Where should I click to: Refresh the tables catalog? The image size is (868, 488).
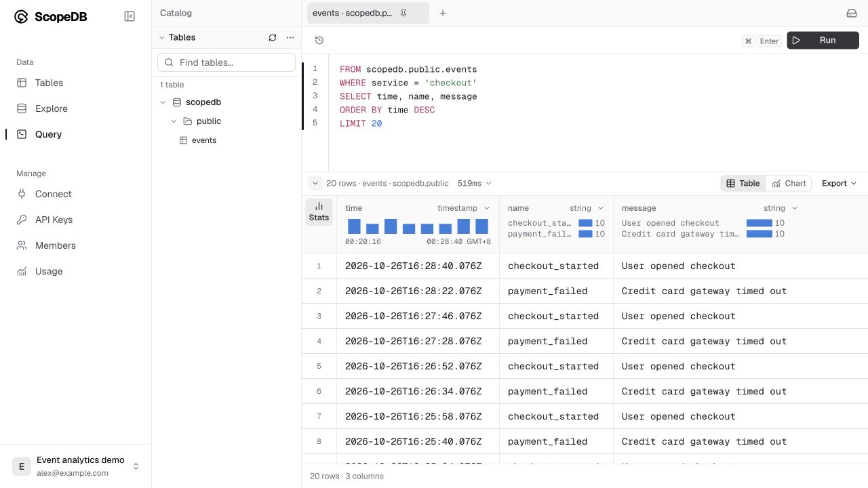pyautogui.click(x=273, y=38)
